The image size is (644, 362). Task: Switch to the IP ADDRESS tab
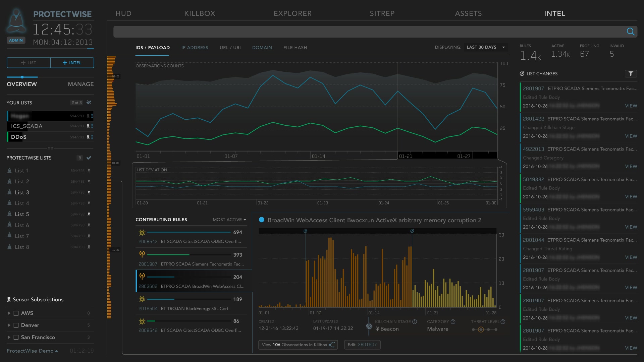point(195,48)
